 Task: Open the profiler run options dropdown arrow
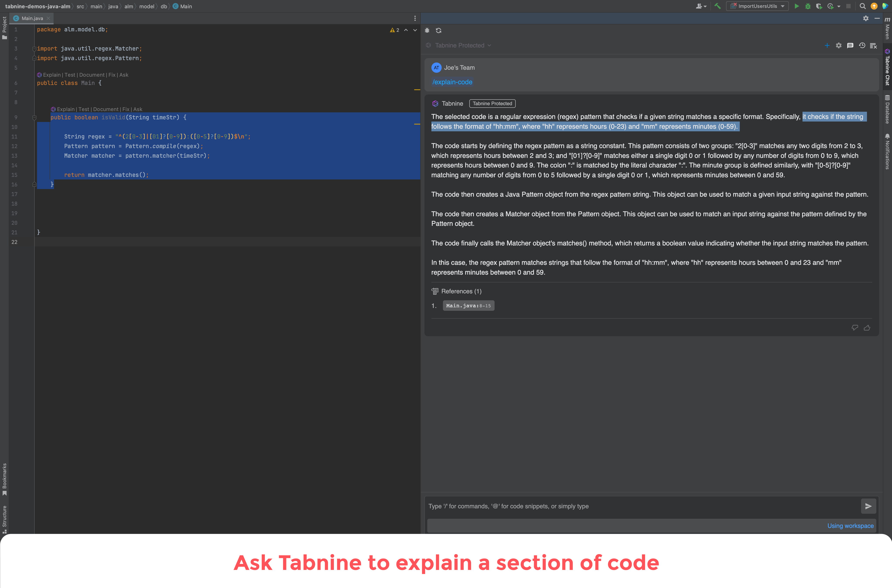click(839, 6)
